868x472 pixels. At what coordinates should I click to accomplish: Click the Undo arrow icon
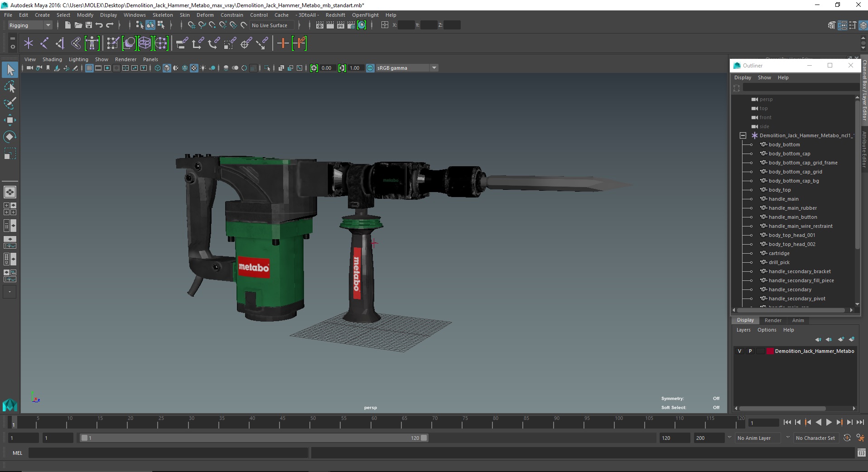point(99,25)
